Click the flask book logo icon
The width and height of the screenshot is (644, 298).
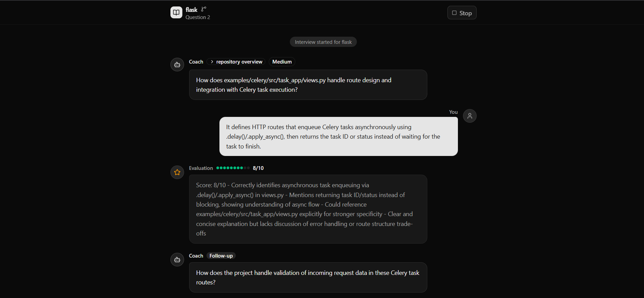pos(176,13)
